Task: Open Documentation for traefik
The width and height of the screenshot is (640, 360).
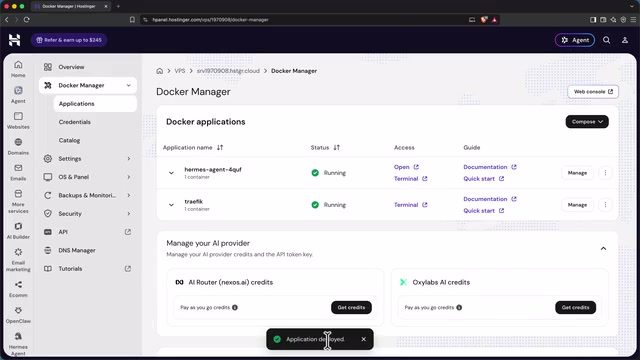Action: (x=490, y=199)
